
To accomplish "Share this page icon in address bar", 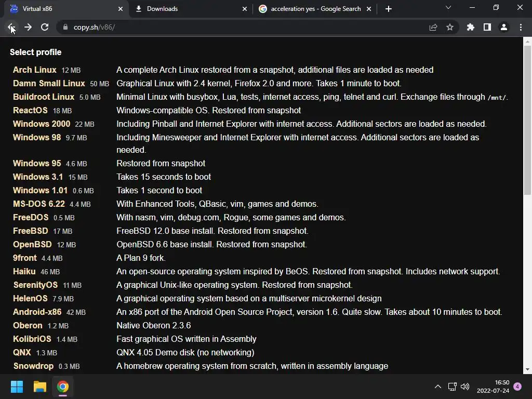I will click(x=433, y=27).
